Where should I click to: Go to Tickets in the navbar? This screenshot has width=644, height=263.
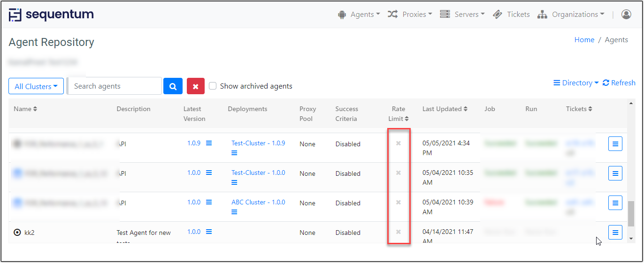click(512, 15)
